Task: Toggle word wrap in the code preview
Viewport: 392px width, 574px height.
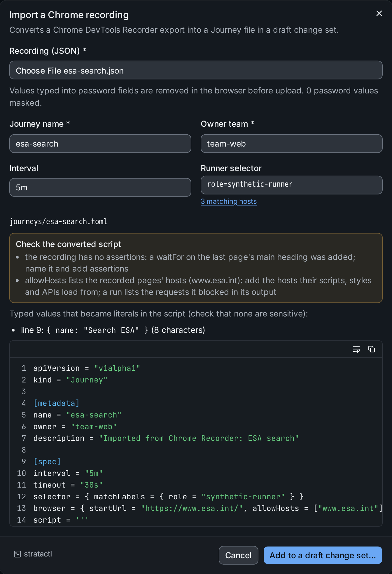Action: [x=356, y=349]
